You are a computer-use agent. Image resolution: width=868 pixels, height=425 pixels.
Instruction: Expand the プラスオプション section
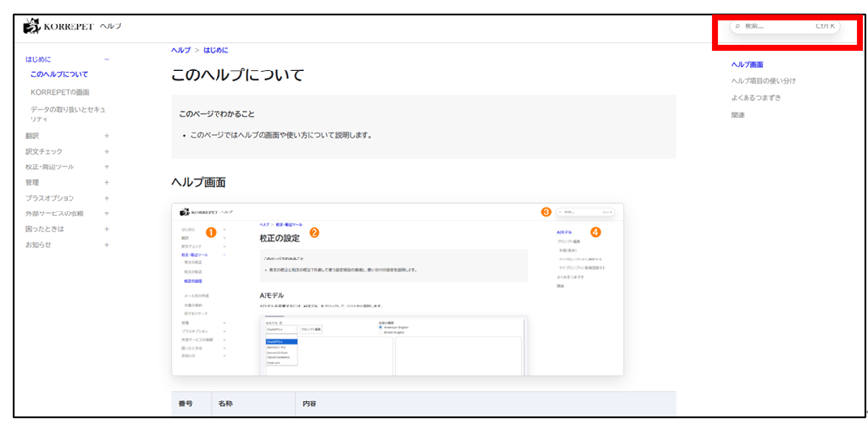[x=107, y=198]
